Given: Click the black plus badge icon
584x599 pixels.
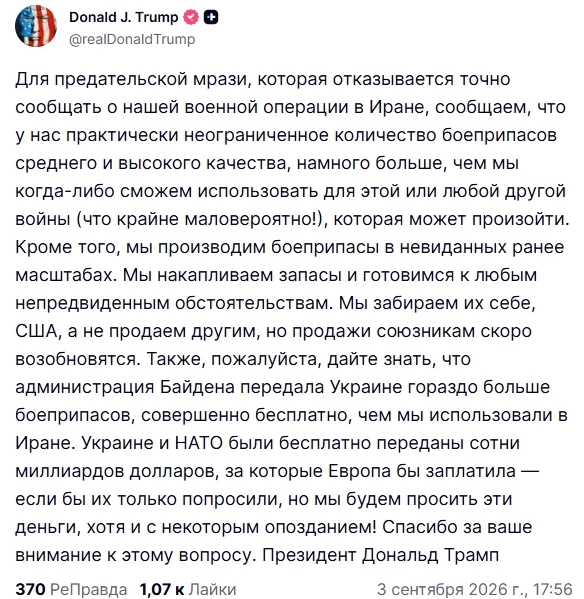Looking at the screenshot, I should [211, 17].
